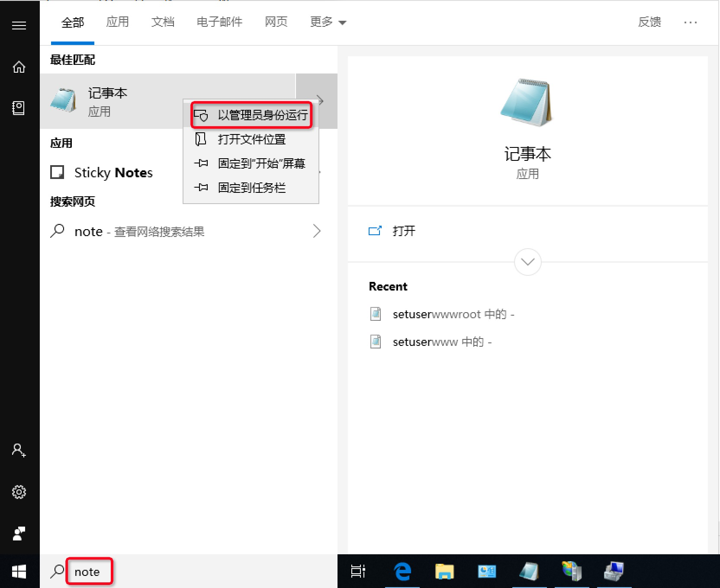Switch to the 文档 tab

pyautogui.click(x=163, y=22)
